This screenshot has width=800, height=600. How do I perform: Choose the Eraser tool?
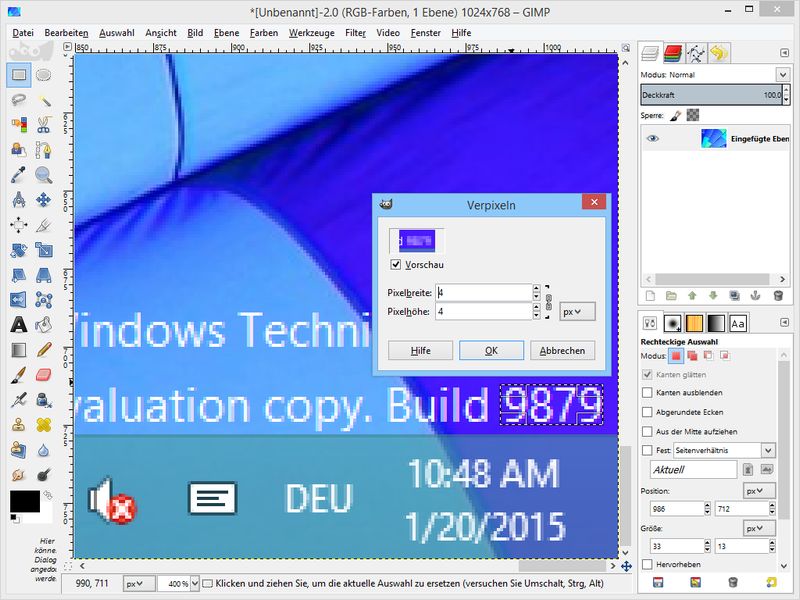pos(44,374)
